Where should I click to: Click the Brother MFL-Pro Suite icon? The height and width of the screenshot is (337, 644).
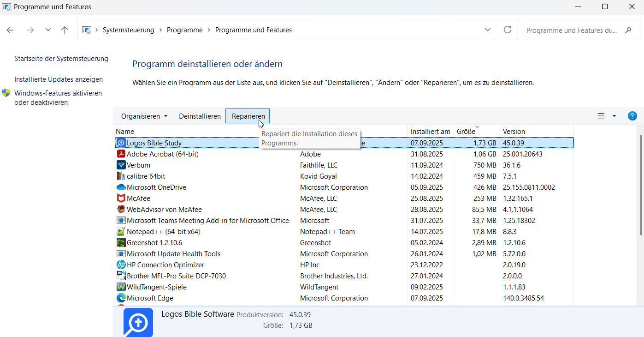pos(121,276)
